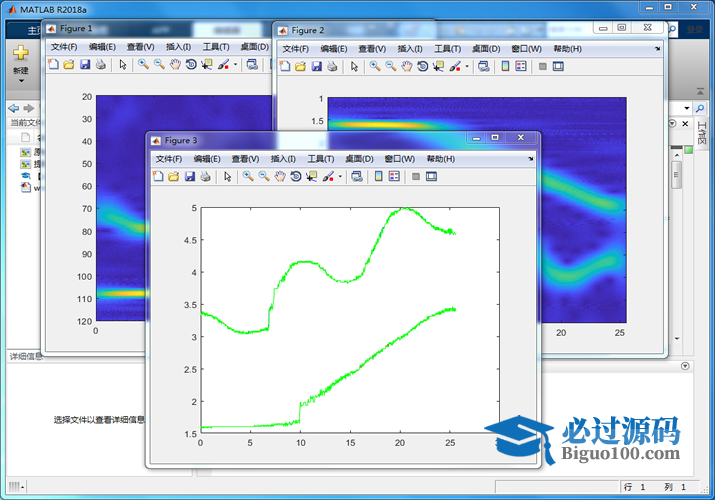Viewport: 715px width, 500px height.
Task: Select Pan hand tool in Figure 3
Action: 280,177
